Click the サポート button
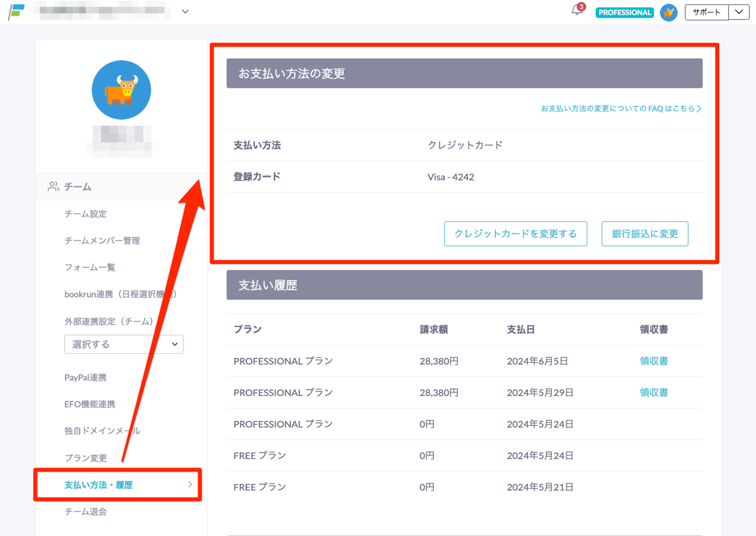 tap(706, 12)
